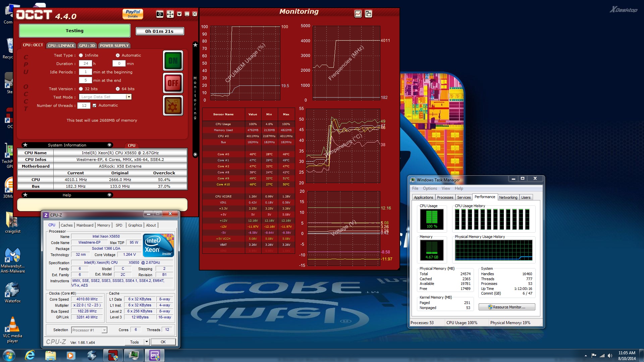Open OCCT settings gear button
This screenshot has width=644, height=362.
(x=173, y=106)
